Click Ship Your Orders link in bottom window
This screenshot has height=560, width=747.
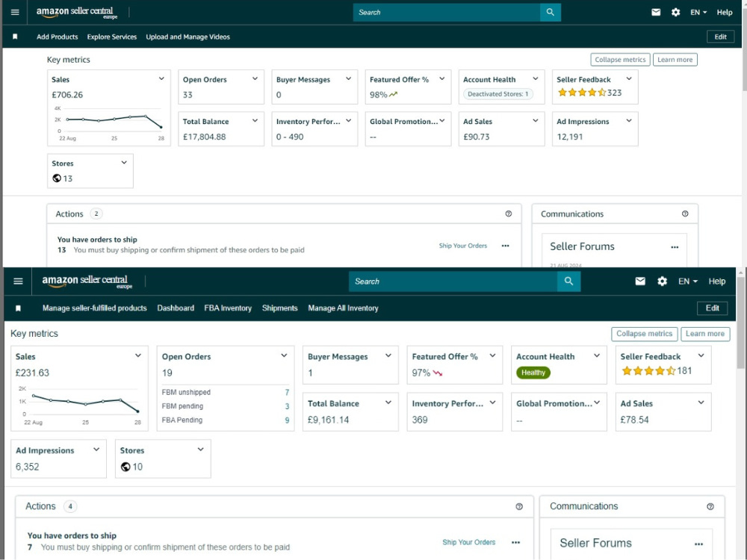(x=469, y=542)
